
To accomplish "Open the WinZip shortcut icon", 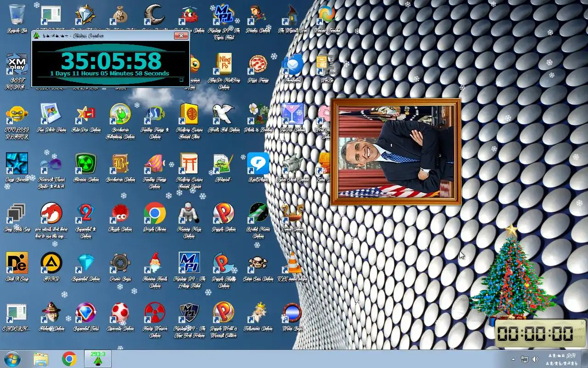I will 327,64.
